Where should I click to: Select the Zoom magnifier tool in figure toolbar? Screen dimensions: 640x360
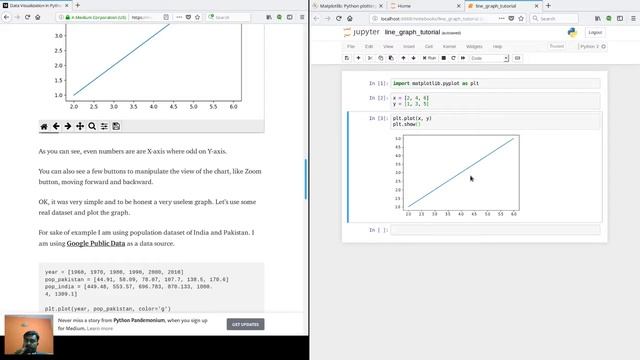coord(92,127)
